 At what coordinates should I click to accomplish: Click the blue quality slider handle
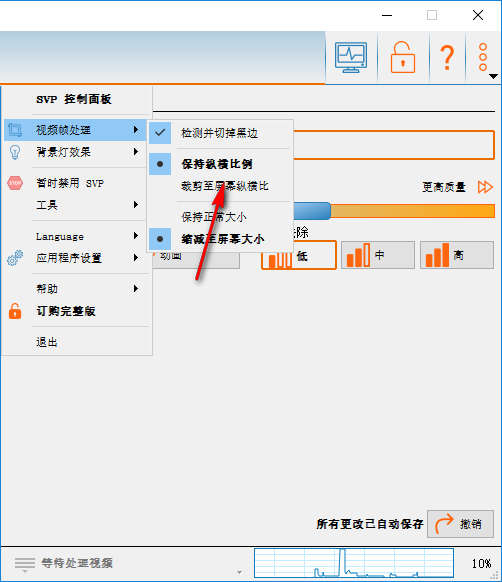[x=312, y=211]
